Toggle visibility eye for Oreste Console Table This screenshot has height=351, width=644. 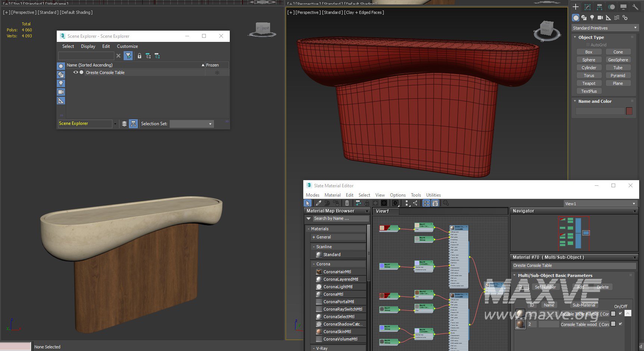76,73
